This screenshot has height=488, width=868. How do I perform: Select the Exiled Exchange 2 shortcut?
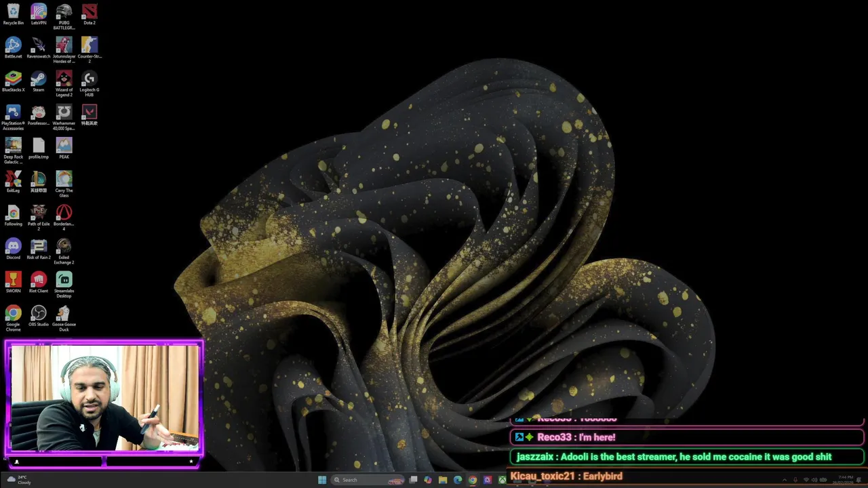(x=64, y=251)
